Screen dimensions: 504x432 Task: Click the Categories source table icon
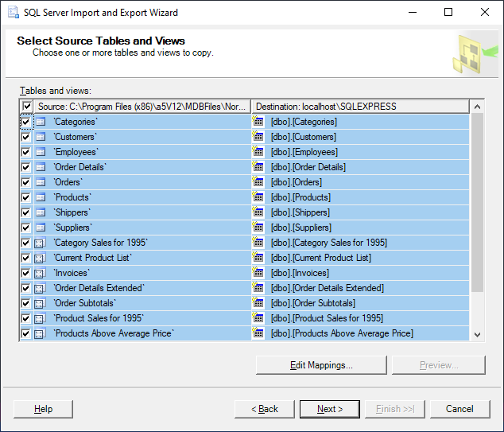point(41,122)
